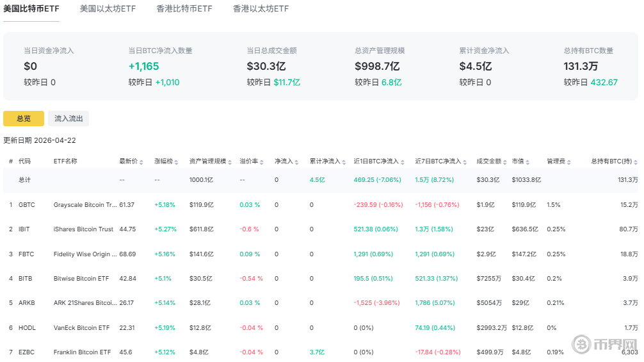Switch to 流入流出 view
This screenshot has width=644, height=362.
pos(68,119)
